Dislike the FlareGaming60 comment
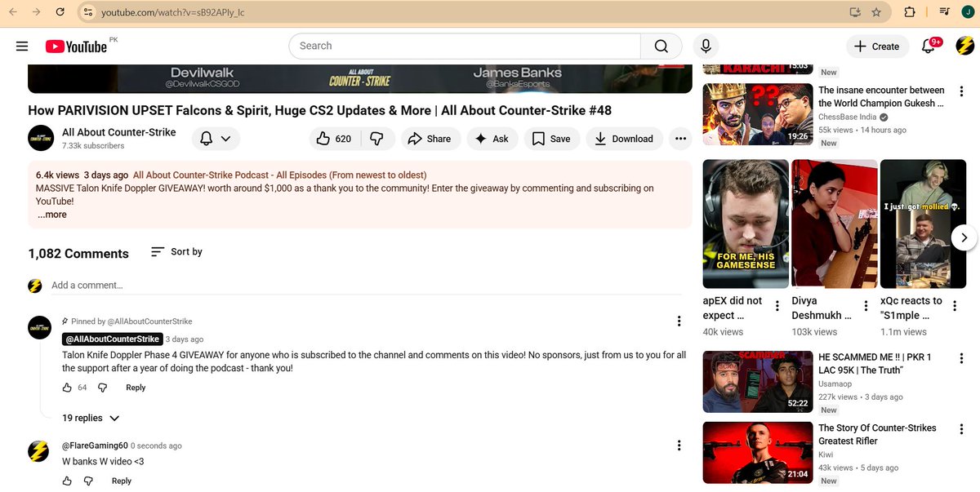This screenshot has width=980, height=492. pos(88,481)
